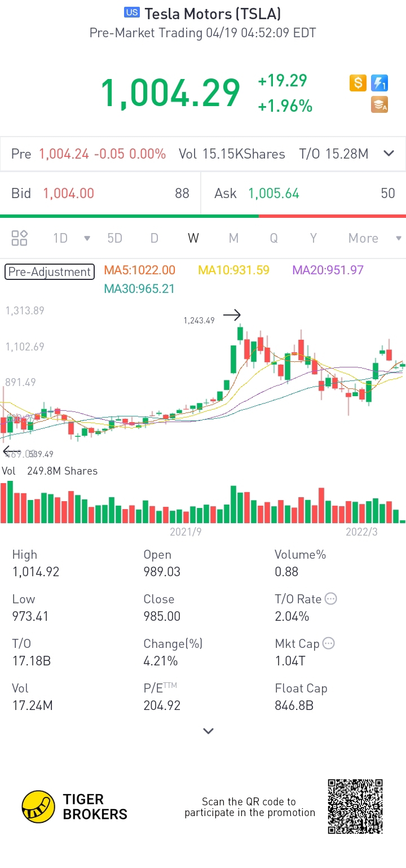The image size is (406, 868).
Task: Tap the T/O Rate value 2.04%
Action: [x=292, y=616]
